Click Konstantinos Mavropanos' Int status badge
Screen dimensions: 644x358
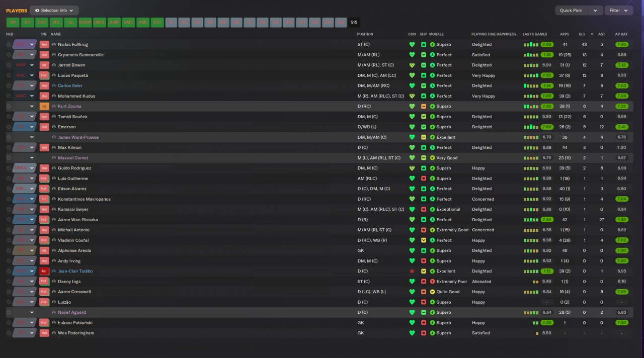click(44, 199)
